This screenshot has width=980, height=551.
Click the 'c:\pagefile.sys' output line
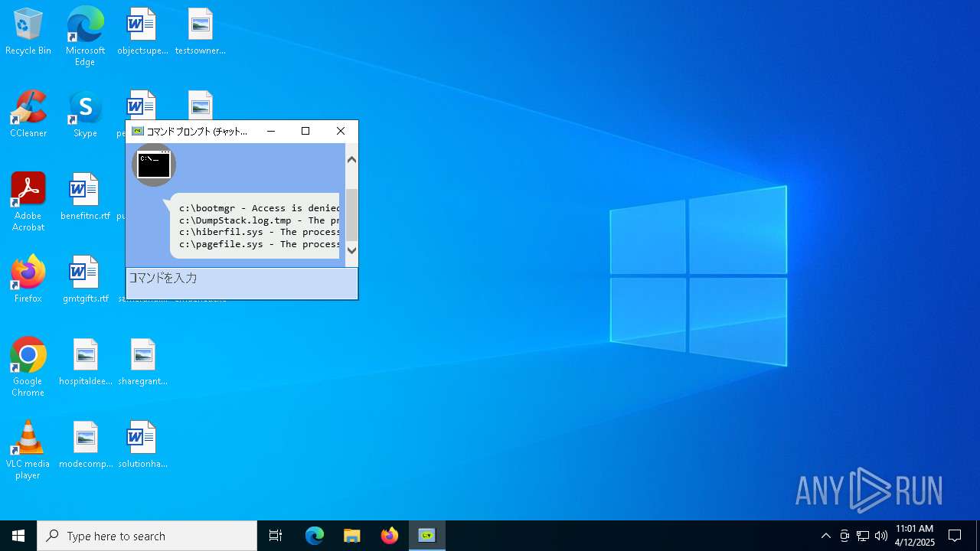click(x=260, y=244)
